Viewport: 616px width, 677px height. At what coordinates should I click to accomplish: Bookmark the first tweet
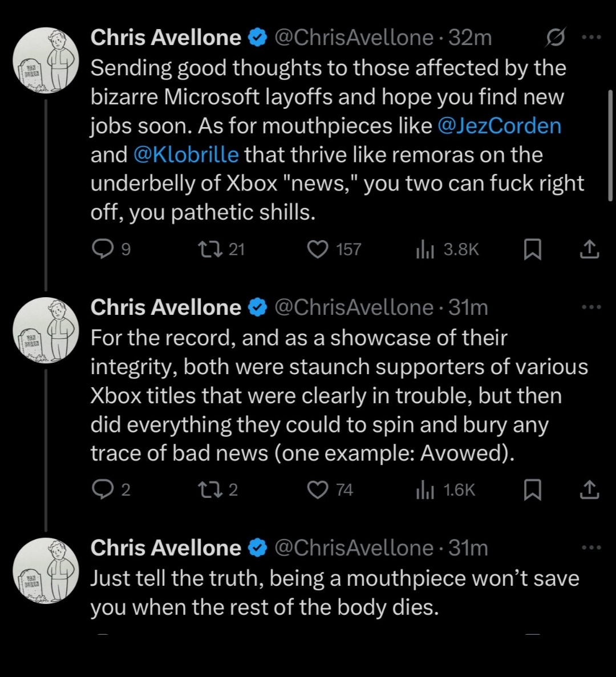tap(532, 249)
